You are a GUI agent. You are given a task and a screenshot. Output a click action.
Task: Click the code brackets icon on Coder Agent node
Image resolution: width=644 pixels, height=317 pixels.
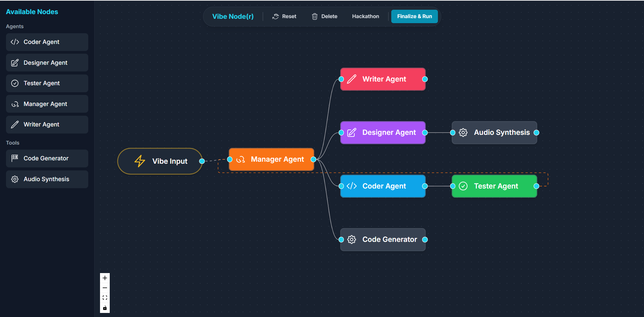click(x=351, y=186)
